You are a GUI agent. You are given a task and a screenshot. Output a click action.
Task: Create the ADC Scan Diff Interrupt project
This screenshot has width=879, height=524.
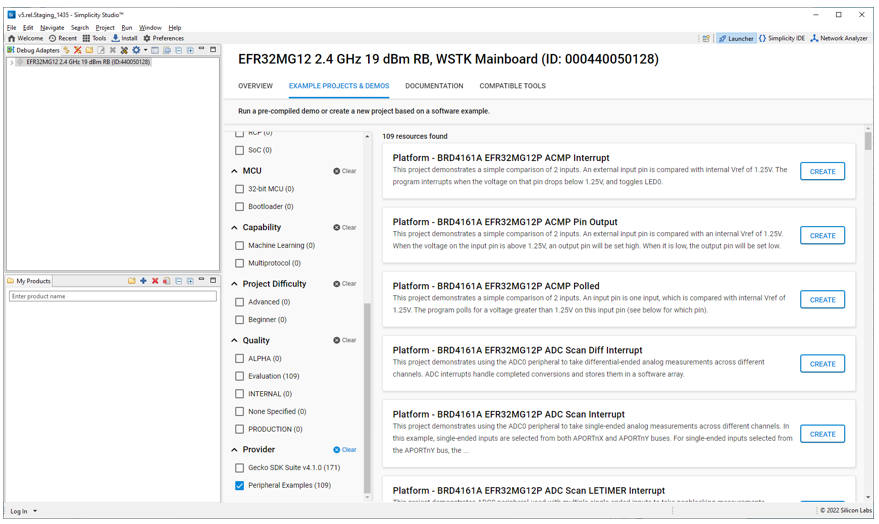[822, 364]
